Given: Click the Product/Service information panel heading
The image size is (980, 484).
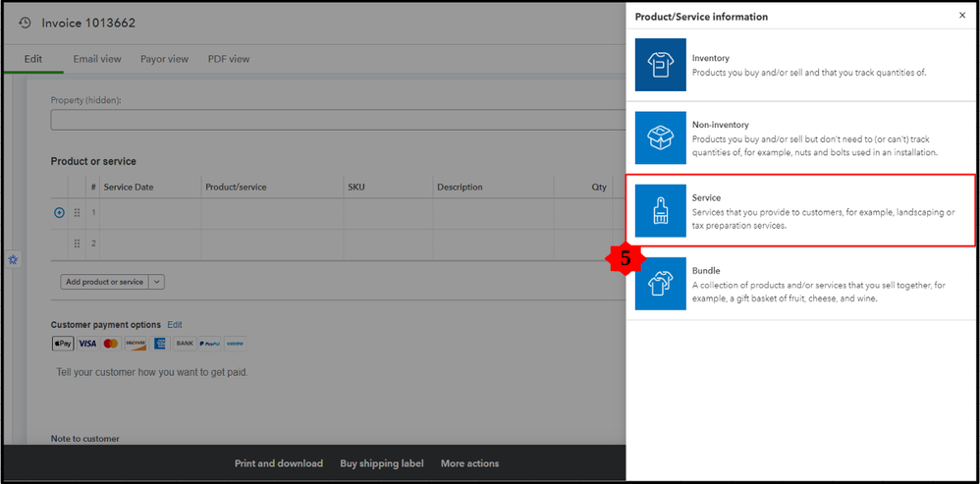Looking at the screenshot, I should point(701,17).
